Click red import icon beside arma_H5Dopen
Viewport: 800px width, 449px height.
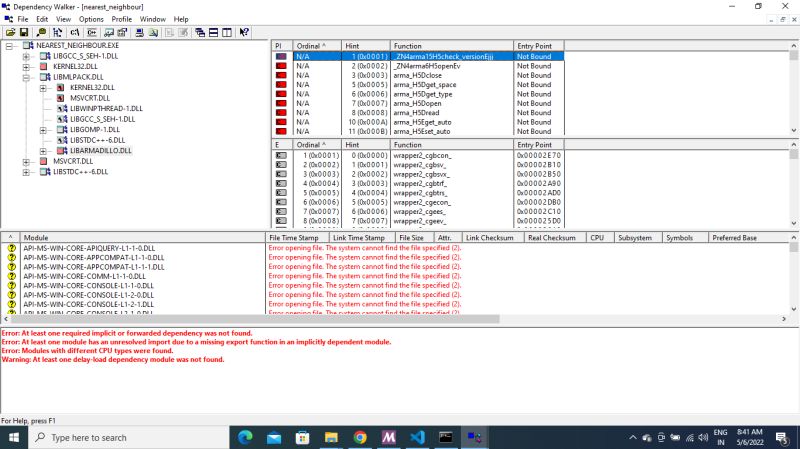[281, 104]
